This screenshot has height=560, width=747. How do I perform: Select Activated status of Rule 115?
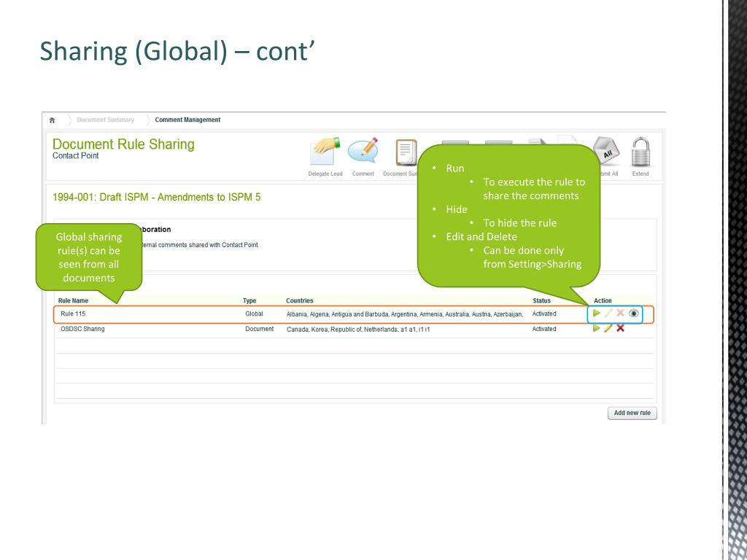544,314
